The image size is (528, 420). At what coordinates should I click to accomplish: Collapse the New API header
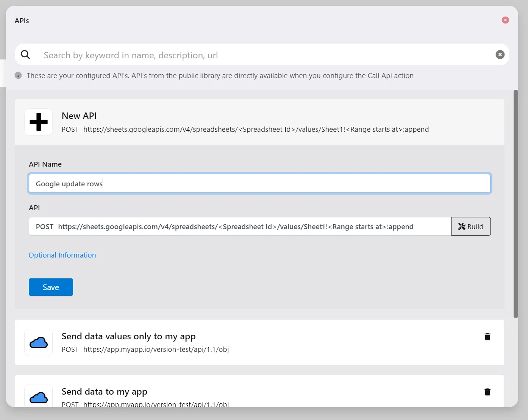coord(260,122)
